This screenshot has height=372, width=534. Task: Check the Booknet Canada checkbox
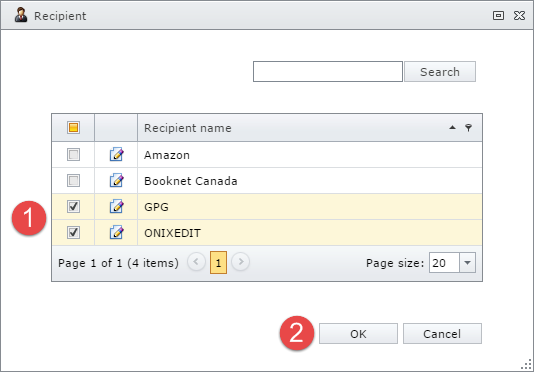(73, 180)
